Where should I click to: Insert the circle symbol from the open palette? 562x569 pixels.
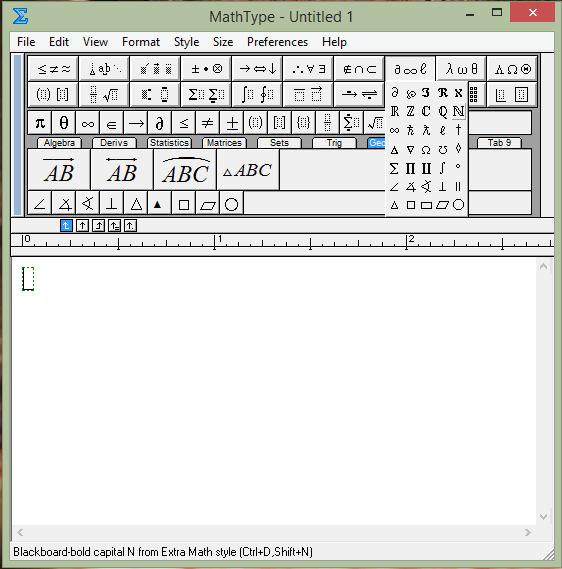click(458, 205)
